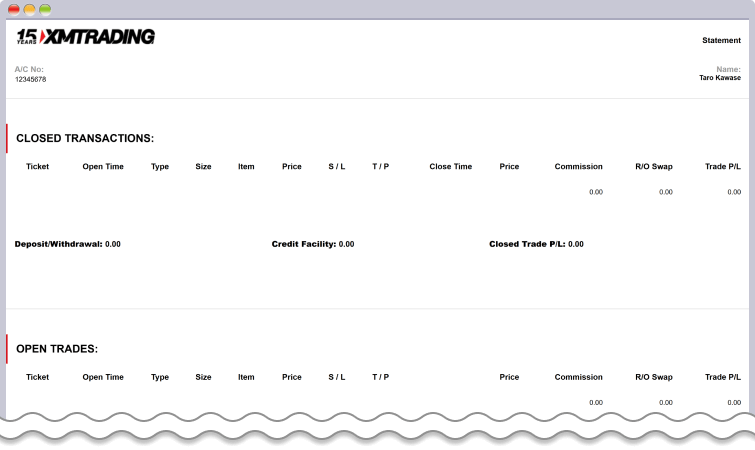The width and height of the screenshot is (755, 450).
Task: Click R/O Swap header in Open Trades
Action: click(654, 378)
